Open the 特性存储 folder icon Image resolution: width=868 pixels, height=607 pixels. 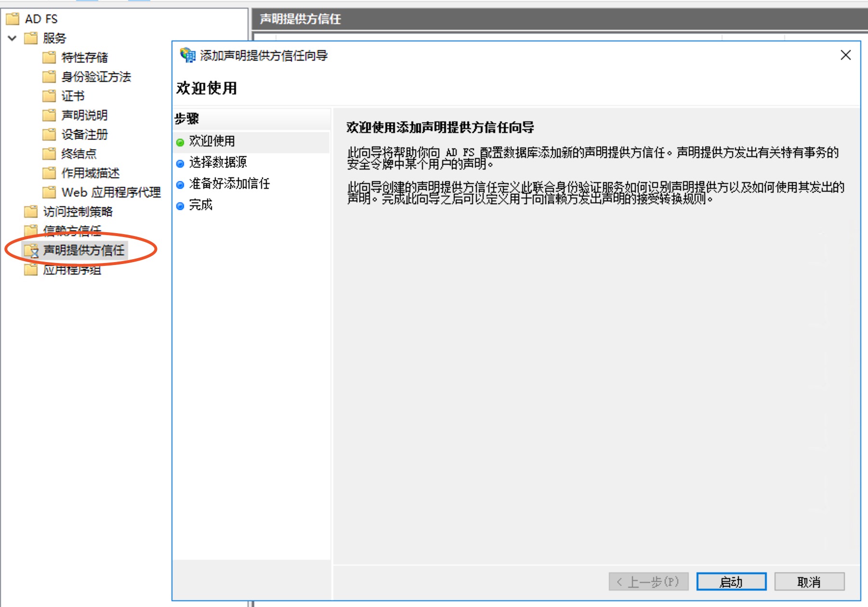(x=49, y=57)
